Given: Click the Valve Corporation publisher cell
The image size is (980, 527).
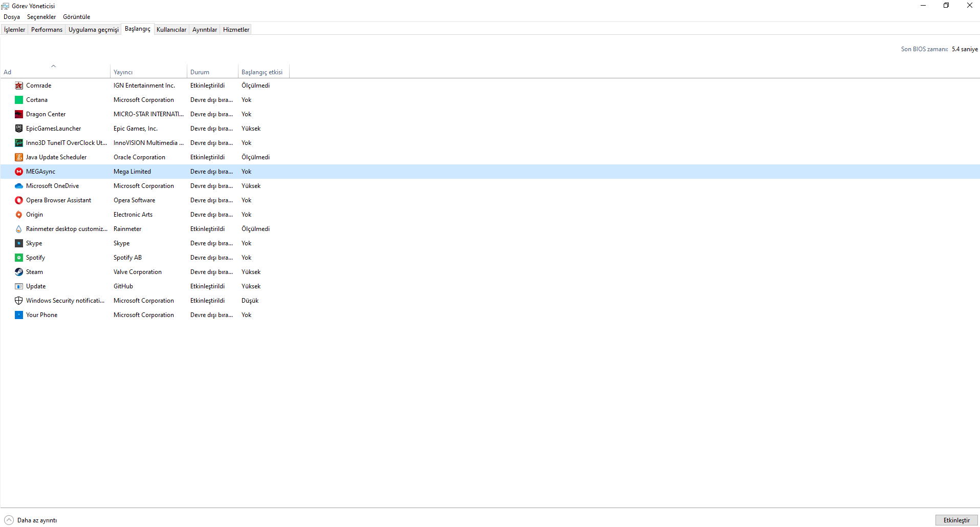Looking at the screenshot, I should click(x=137, y=272).
